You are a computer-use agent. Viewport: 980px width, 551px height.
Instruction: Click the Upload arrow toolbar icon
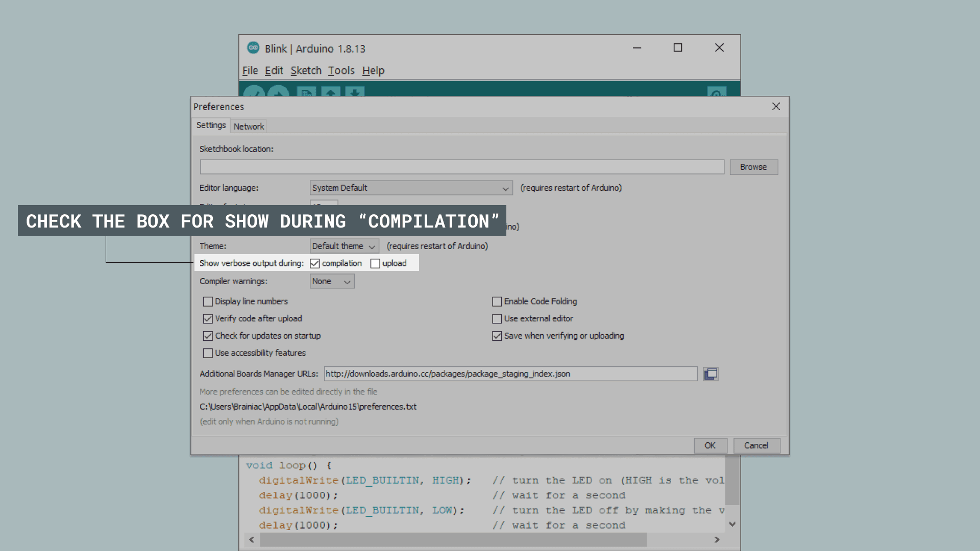click(278, 92)
